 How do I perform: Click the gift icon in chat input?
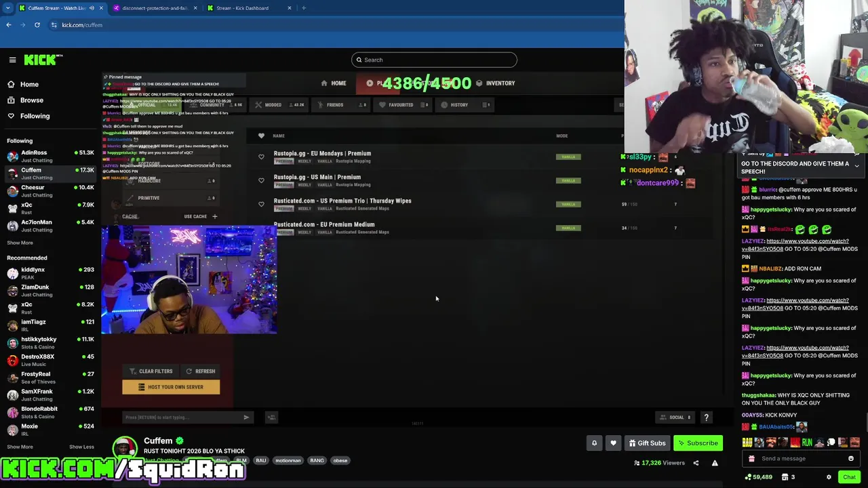pyautogui.click(x=751, y=459)
